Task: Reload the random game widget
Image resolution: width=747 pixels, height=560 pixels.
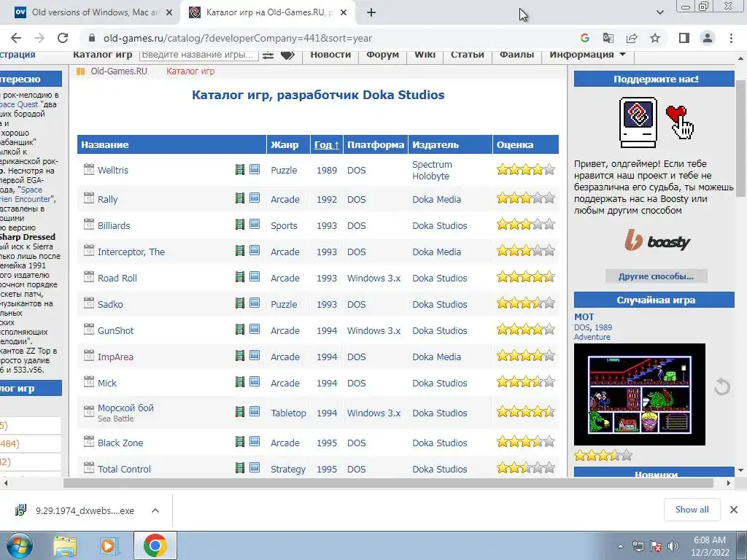Action: point(722,386)
